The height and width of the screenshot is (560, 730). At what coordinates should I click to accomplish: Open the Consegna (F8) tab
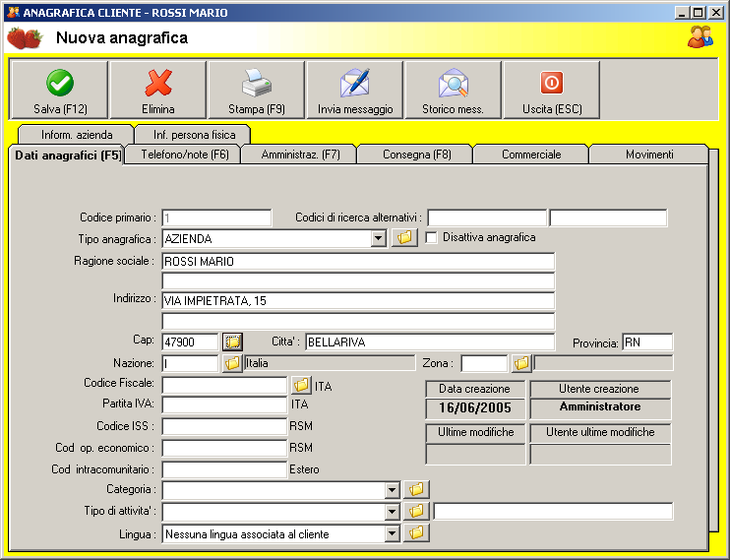click(x=417, y=155)
